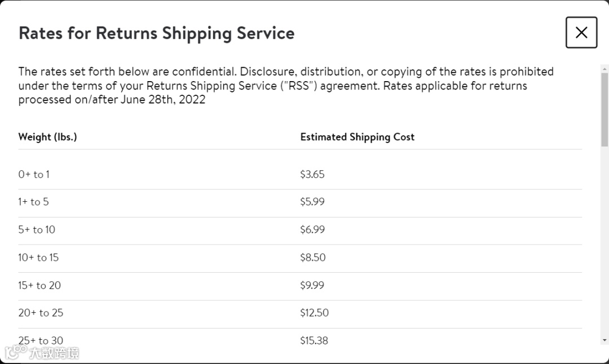Select the 0+ to 1 weight row
Viewport: 609px width, 364px height.
coord(34,175)
